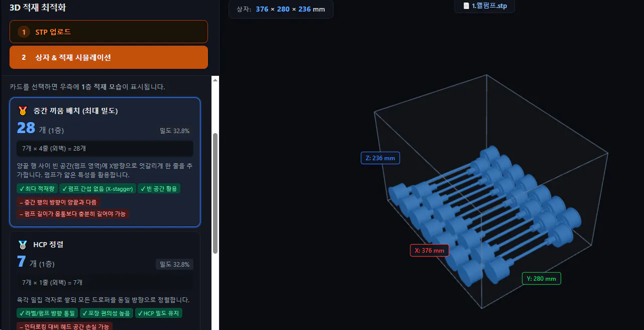Click the left panel vertical scrollbar thumb
Screen dimensions: 644x330
(216, 193)
